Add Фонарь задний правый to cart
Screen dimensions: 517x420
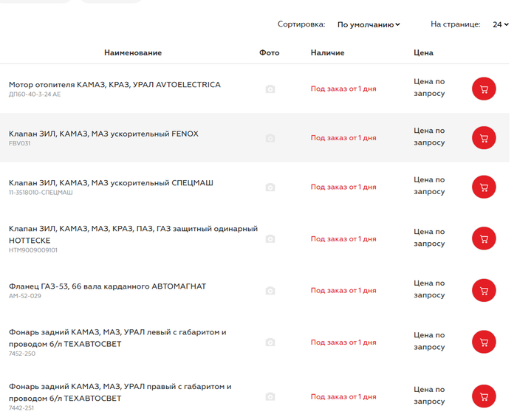pyautogui.click(x=484, y=396)
